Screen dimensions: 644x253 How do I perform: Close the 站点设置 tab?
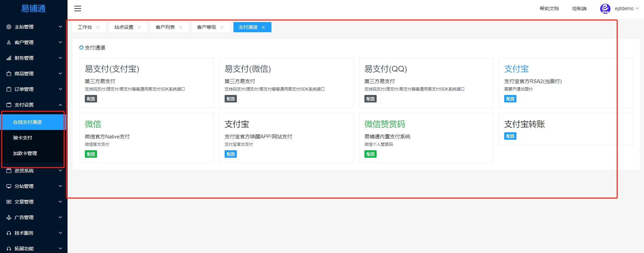tap(139, 27)
